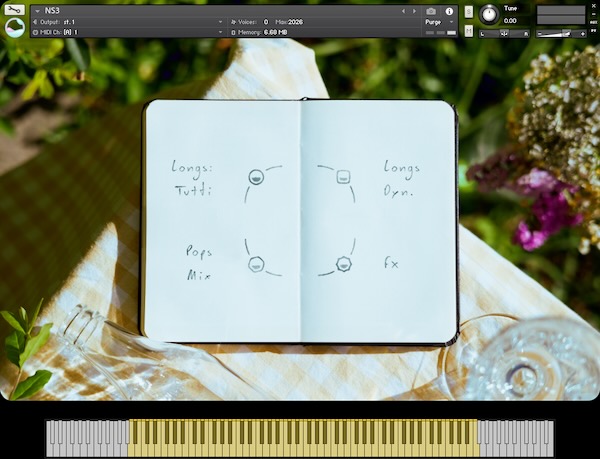Click the pan slider between L and R
This screenshot has height=459, width=600.
504,34
